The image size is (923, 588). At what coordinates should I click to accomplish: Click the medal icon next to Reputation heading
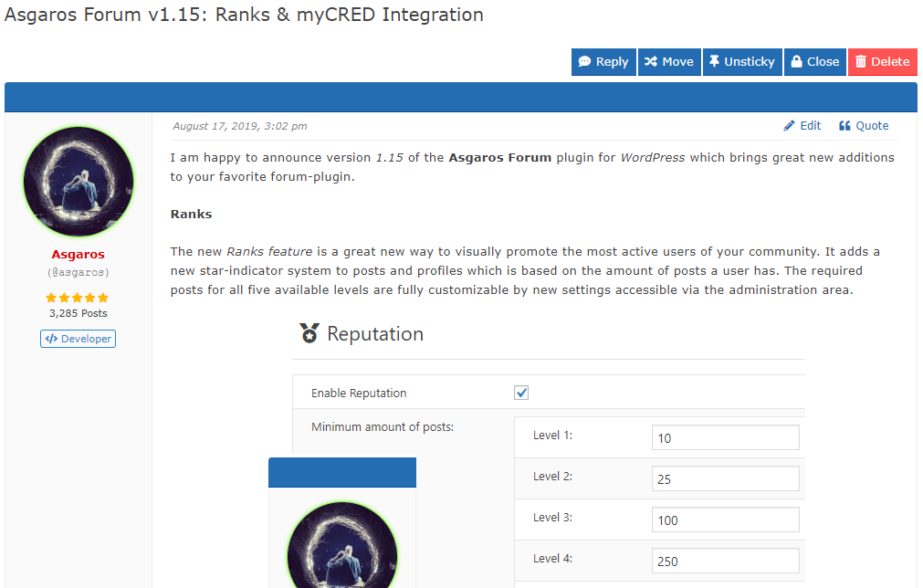(310, 333)
